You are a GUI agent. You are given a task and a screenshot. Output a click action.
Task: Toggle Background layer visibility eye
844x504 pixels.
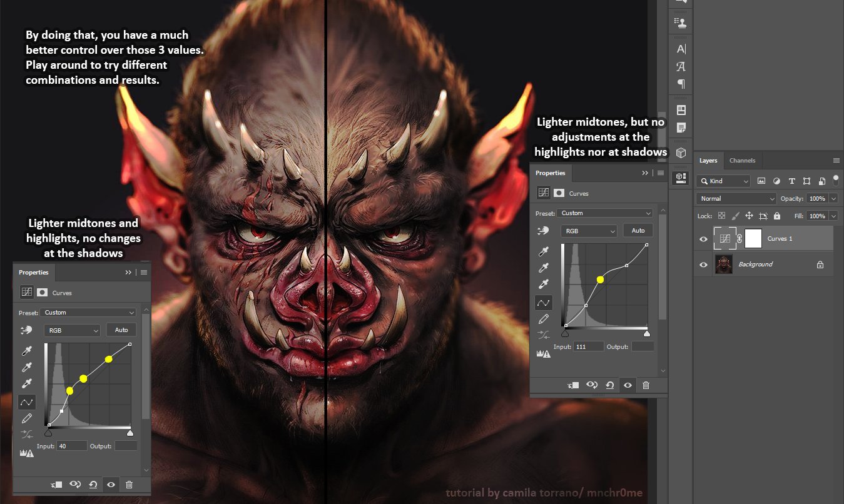703,265
